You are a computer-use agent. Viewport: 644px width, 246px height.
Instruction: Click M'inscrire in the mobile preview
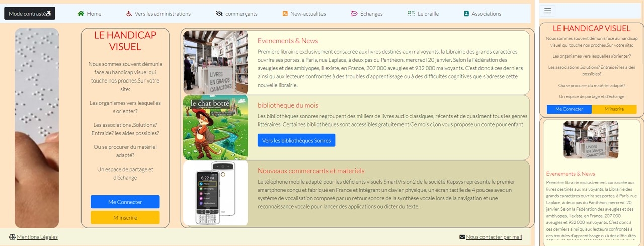pyautogui.click(x=614, y=109)
